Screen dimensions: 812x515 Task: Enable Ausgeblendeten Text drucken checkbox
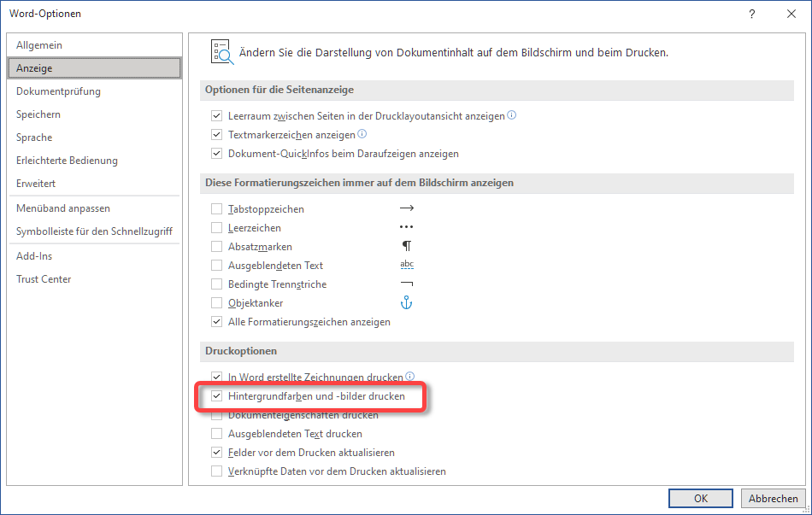coord(216,434)
